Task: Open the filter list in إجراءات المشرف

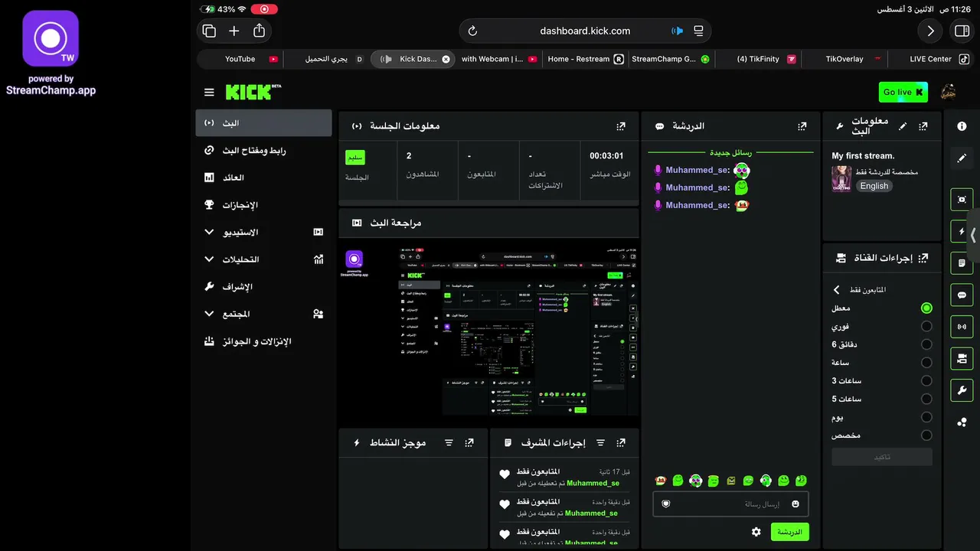Action: coord(600,443)
